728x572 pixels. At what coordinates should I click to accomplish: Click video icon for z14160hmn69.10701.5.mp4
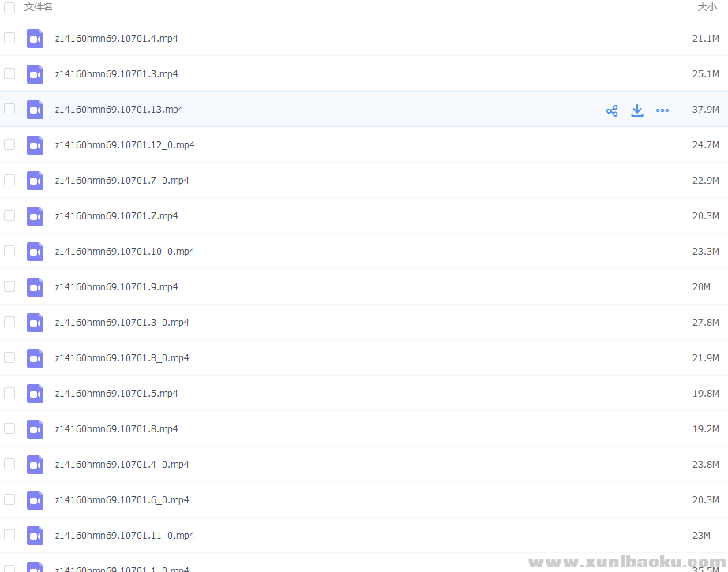(x=35, y=394)
